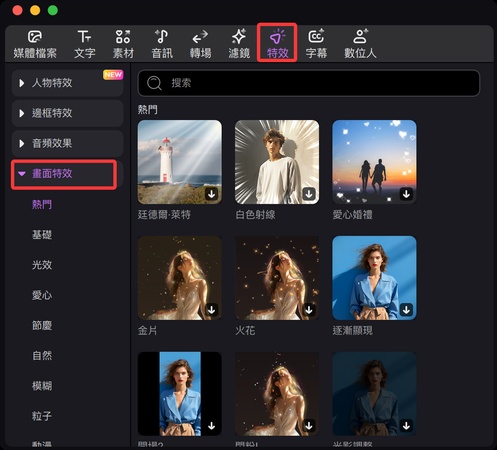This screenshot has width=497, height=450.
Task: Download the 愛心婚禮 effect
Action: (406, 194)
